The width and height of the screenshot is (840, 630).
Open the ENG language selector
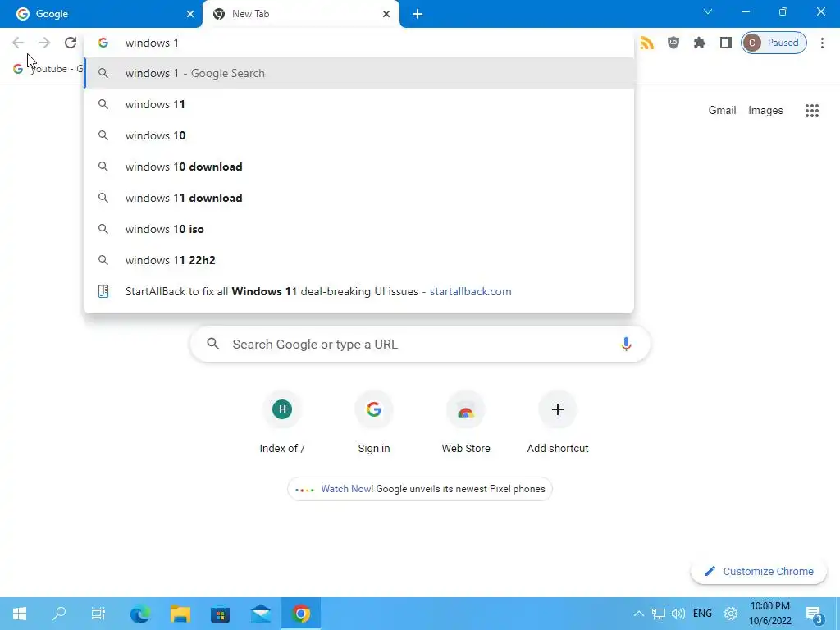click(x=702, y=614)
